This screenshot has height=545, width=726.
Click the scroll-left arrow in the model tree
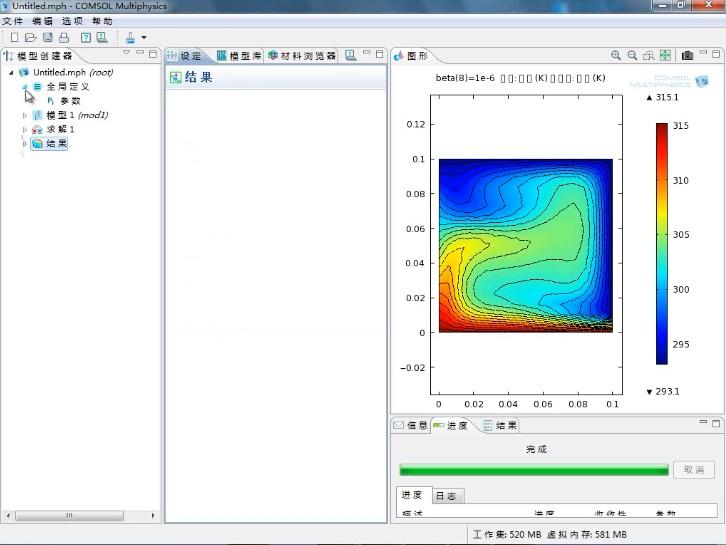click(x=8, y=515)
